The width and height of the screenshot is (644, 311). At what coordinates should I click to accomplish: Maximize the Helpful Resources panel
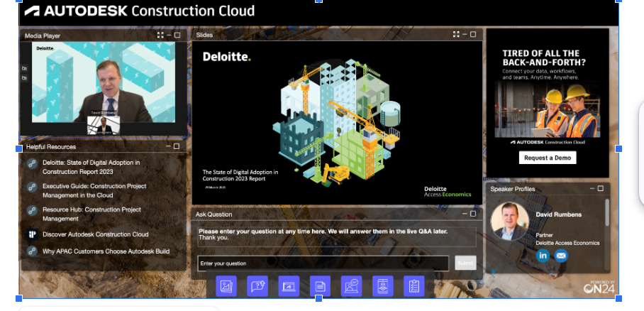point(176,146)
